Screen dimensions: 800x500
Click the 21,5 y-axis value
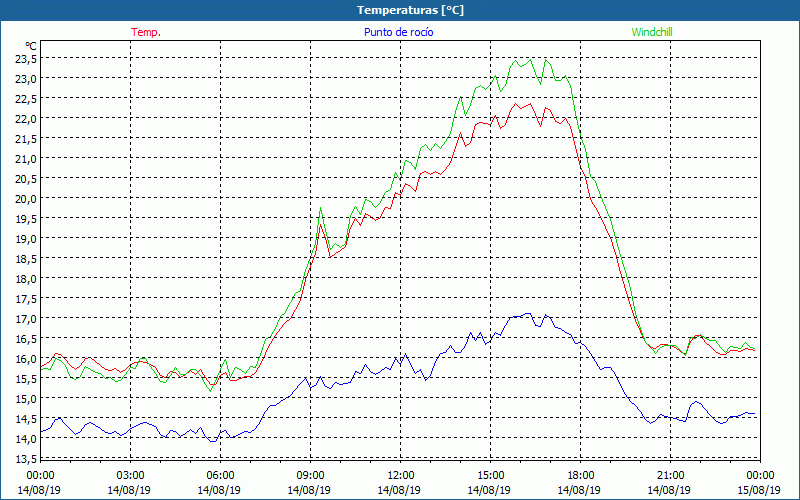click(x=26, y=139)
